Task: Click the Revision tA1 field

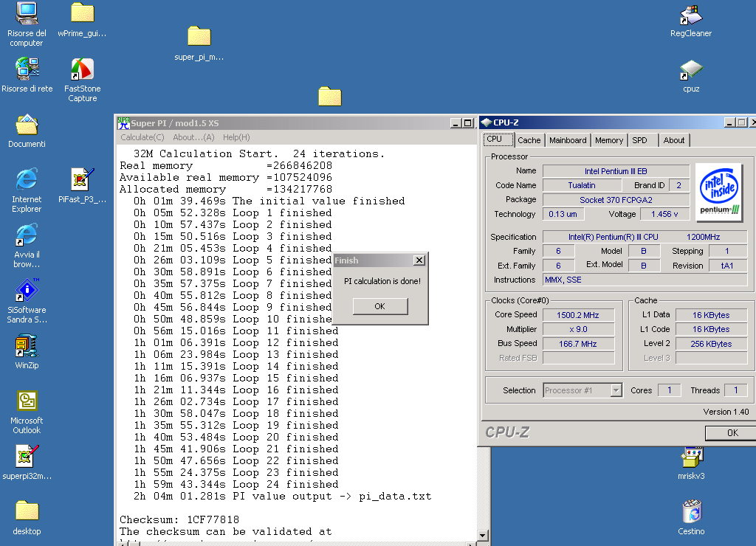Action: [x=727, y=266]
